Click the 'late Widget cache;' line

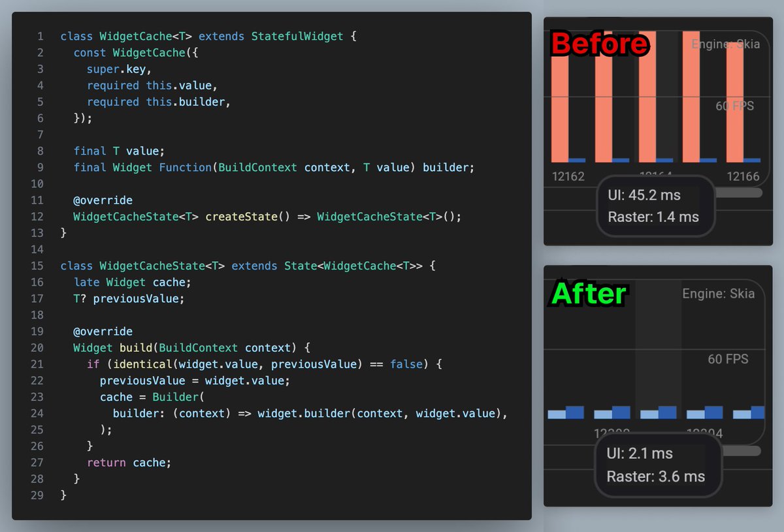tap(133, 282)
